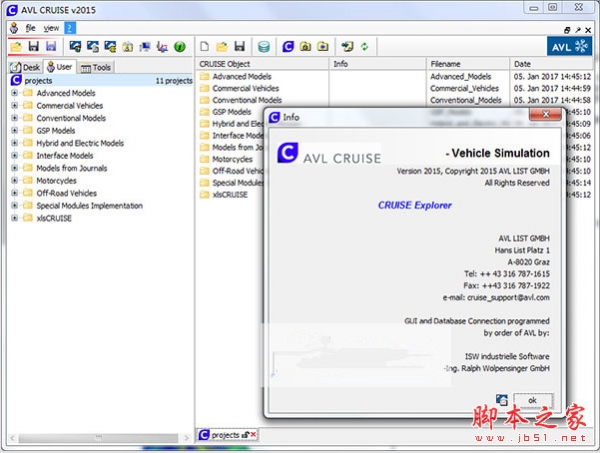Click the first blue window icon in left toolbar
The width and height of the screenshot is (600, 453).
[75, 47]
